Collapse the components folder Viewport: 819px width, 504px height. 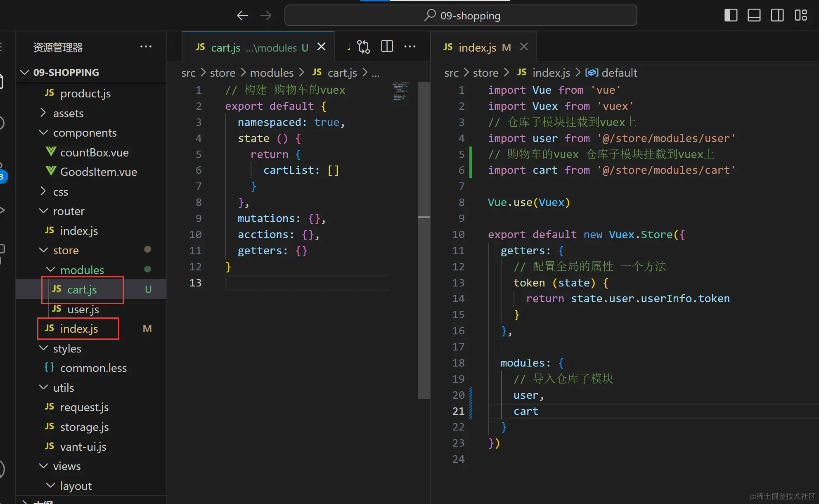[91, 133]
